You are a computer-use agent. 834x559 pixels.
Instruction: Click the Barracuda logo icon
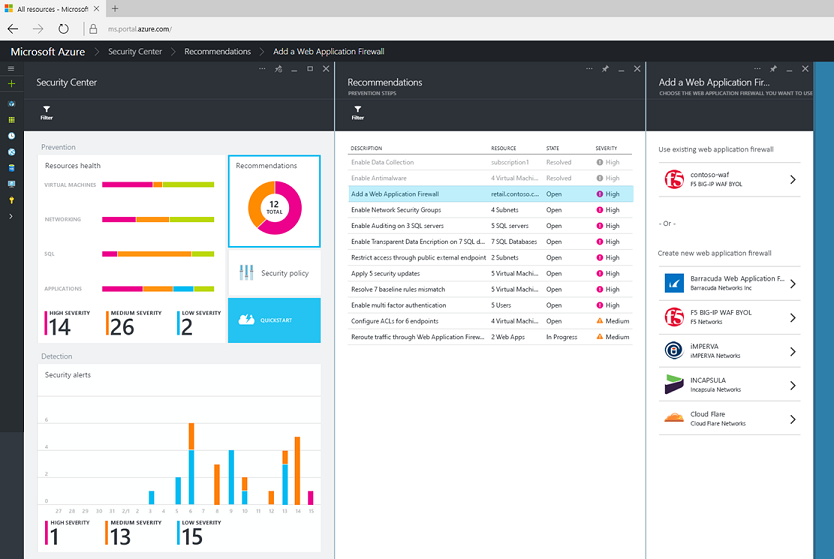674,283
